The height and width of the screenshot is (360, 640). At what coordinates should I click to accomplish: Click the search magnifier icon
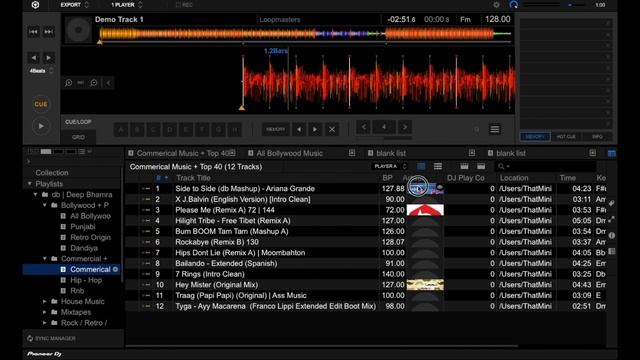(501, 166)
